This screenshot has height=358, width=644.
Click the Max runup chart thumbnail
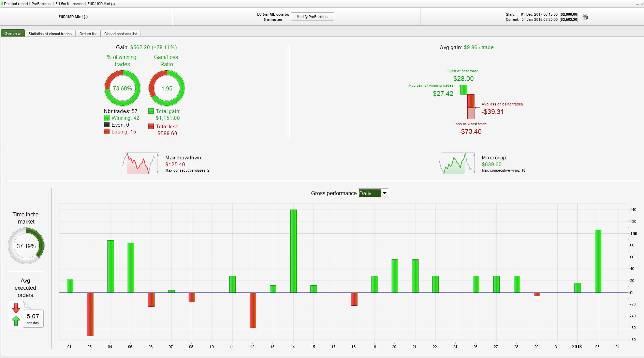457,163
